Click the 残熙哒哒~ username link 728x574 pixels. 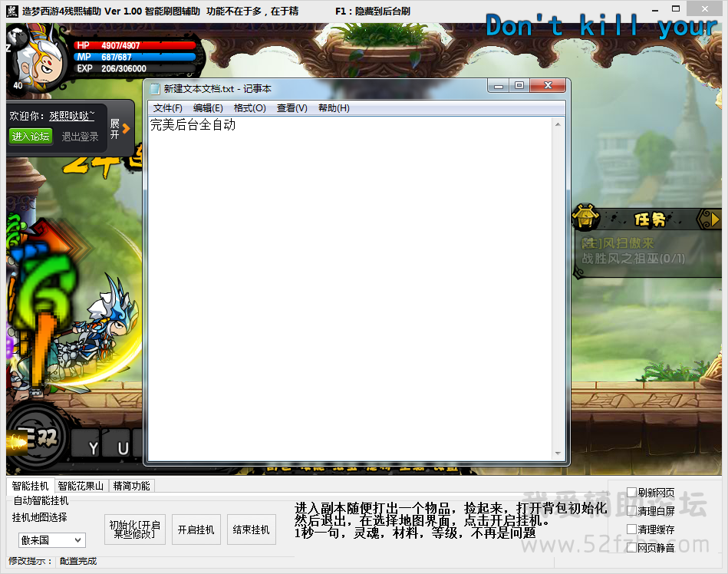point(72,116)
